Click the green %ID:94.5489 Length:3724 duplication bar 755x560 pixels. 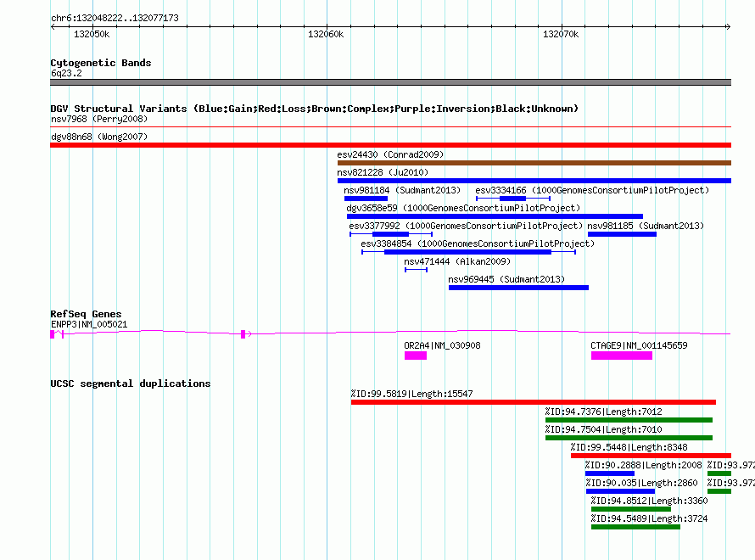point(635,527)
